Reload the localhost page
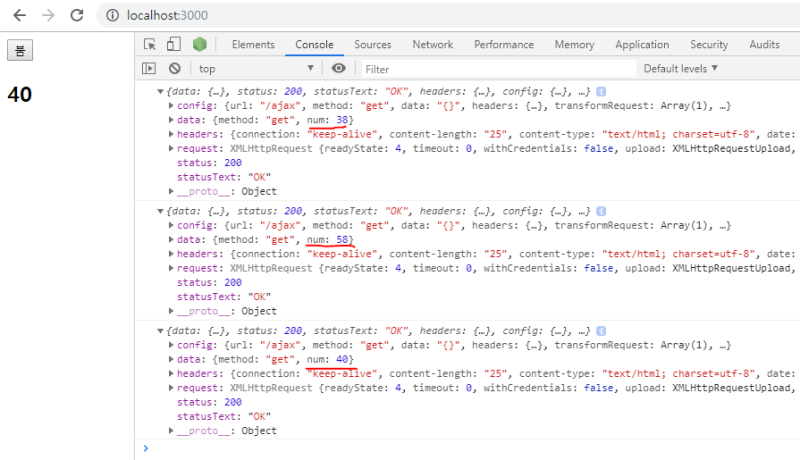 (x=77, y=16)
